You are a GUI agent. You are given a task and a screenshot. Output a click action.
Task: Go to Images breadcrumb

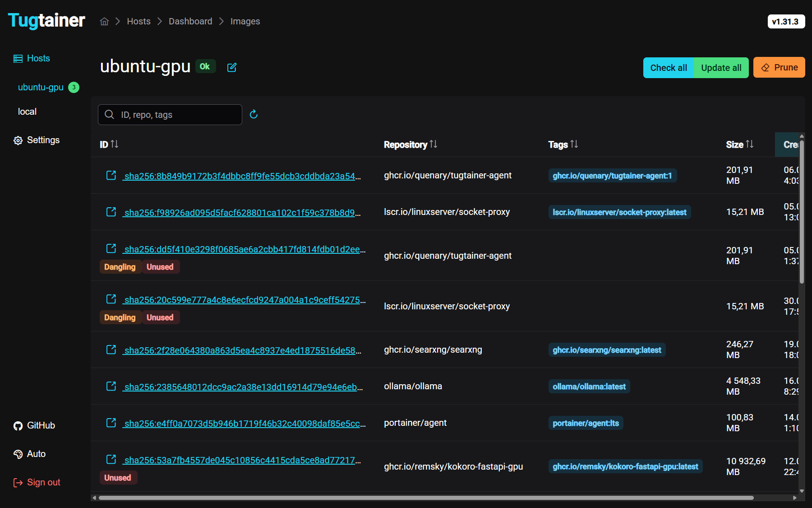(x=245, y=21)
